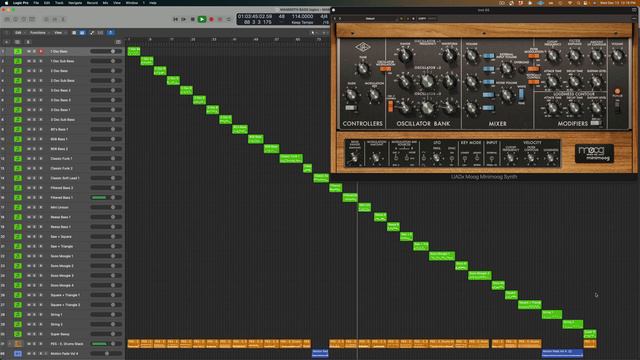The height and width of the screenshot is (360, 640).
Task: Solo the 1 Osc Sub Bass track
Action: click(34, 61)
